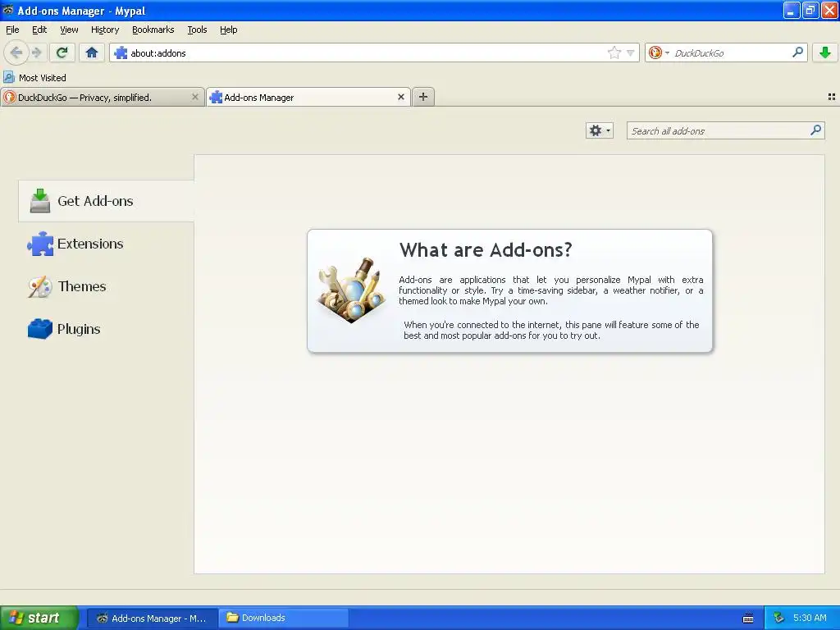The width and height of the screenshot is (840, 630).
Task: Click the 5:30 AM system clock
Action: 810,618
